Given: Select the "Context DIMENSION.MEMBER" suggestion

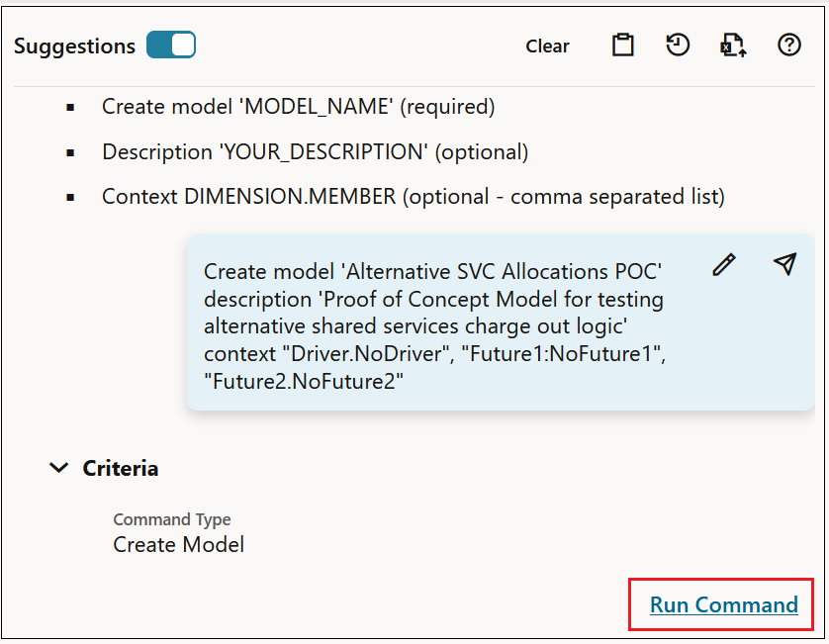Looking at the screenshot, I should 413,197.
